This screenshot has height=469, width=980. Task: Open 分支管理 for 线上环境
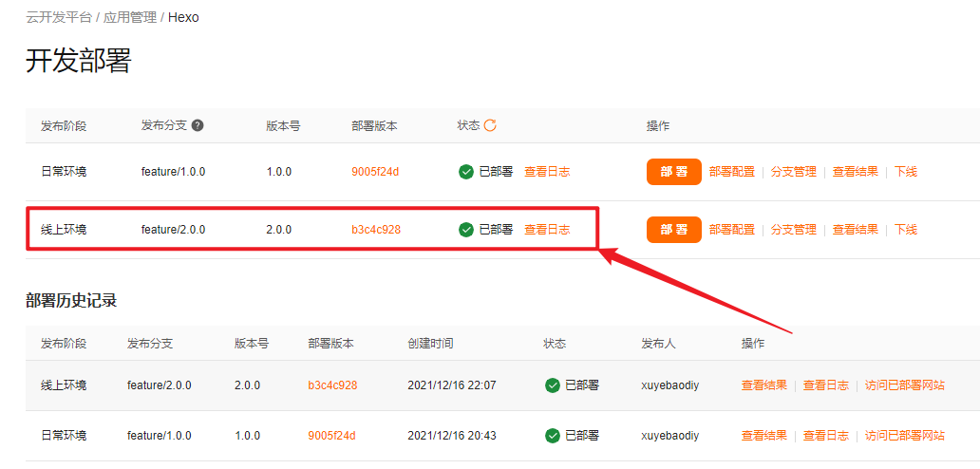point(794,230)
